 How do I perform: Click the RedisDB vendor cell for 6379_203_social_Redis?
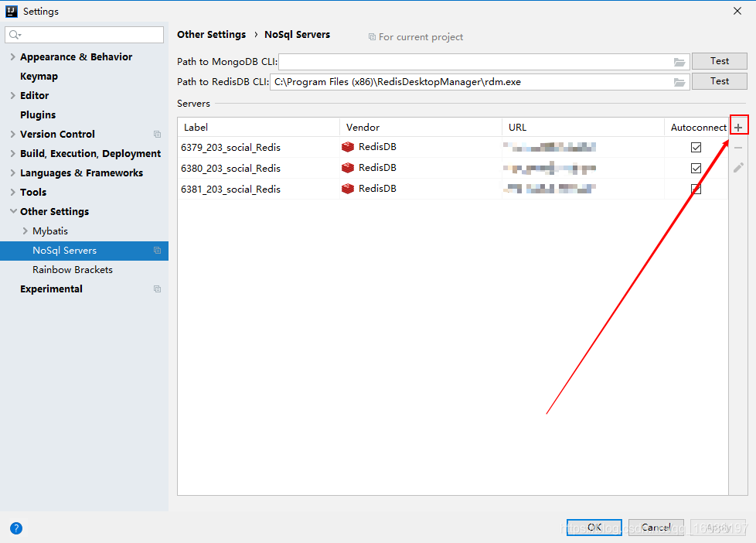point(421,147)
